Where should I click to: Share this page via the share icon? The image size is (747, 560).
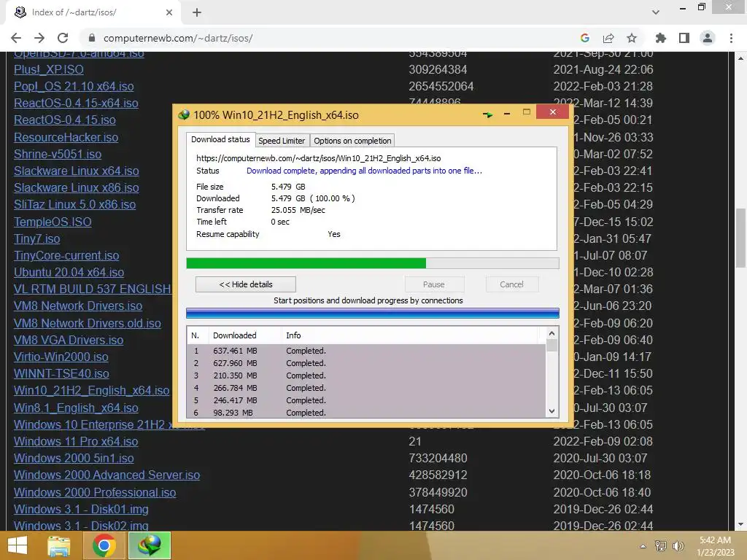pos(608,38)
